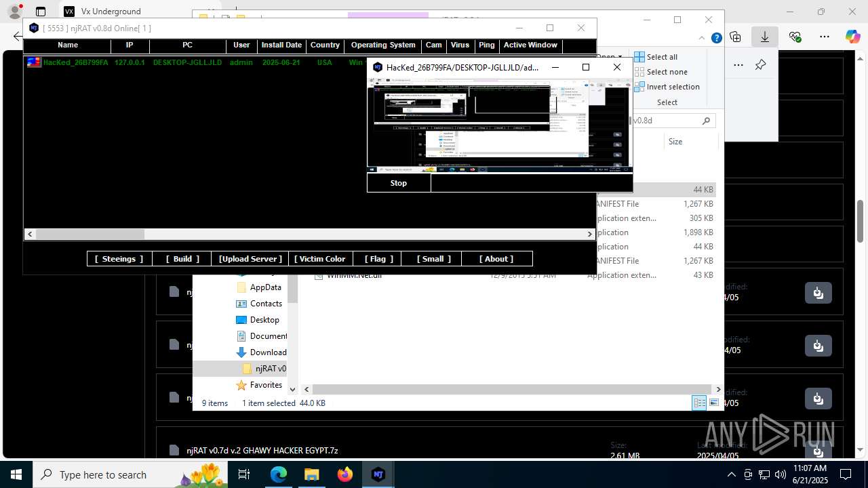Viewport: 868px width, 488px height.
Task: Open more options in Edge downloads panel
Action: [738, 65]
